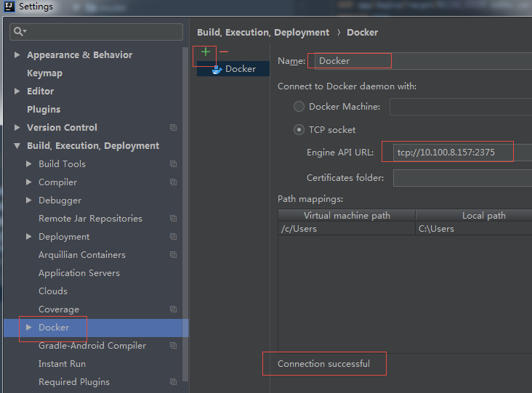The width and height of the screenshot is (532, 393).
Task: Select the Docker whale server entry
Action: click(x=233, y=69)
